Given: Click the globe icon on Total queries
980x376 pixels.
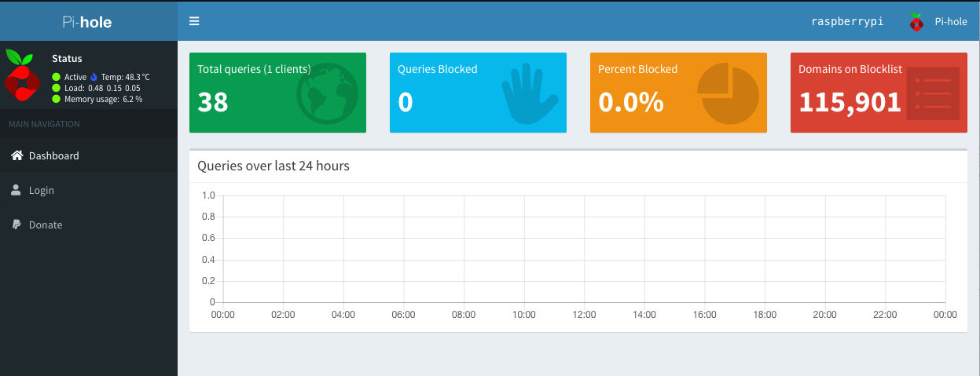Looking at the screenshot, I should pos(327,94).
